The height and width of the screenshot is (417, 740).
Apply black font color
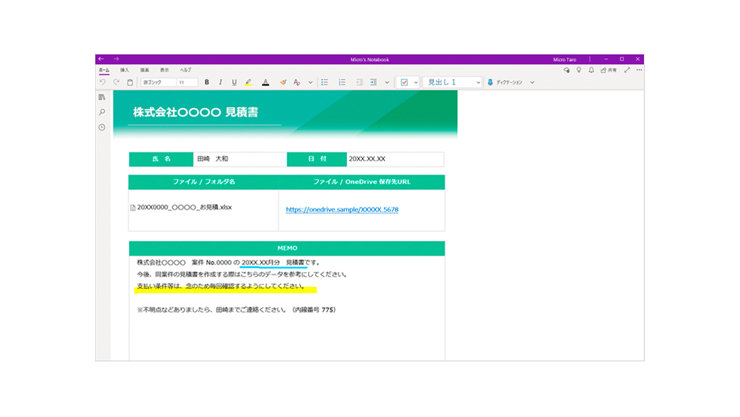click(266, 82)
